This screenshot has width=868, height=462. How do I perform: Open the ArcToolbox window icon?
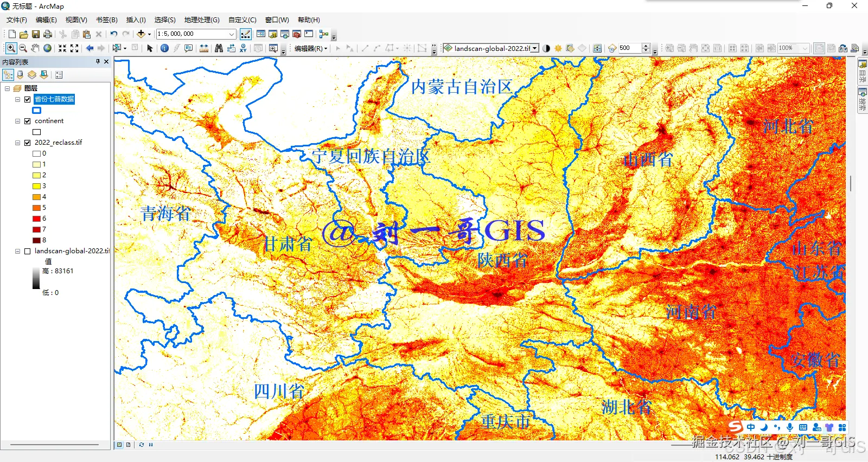[x=297, y=34]
